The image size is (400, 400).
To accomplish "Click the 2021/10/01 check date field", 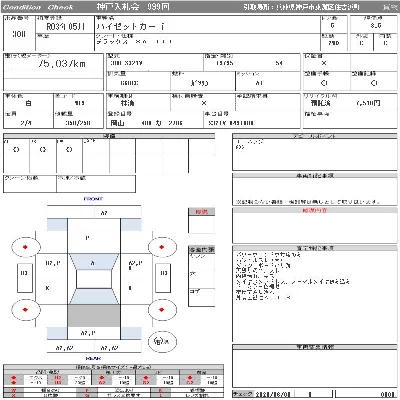I will click(x=272, y=395).
